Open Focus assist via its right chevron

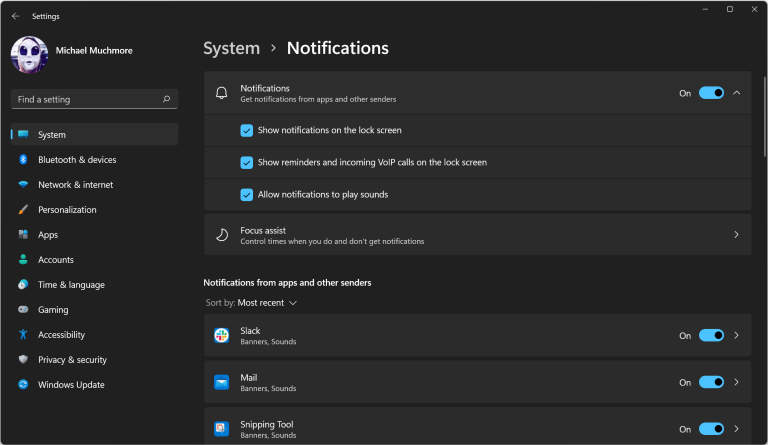pos(736,235)
